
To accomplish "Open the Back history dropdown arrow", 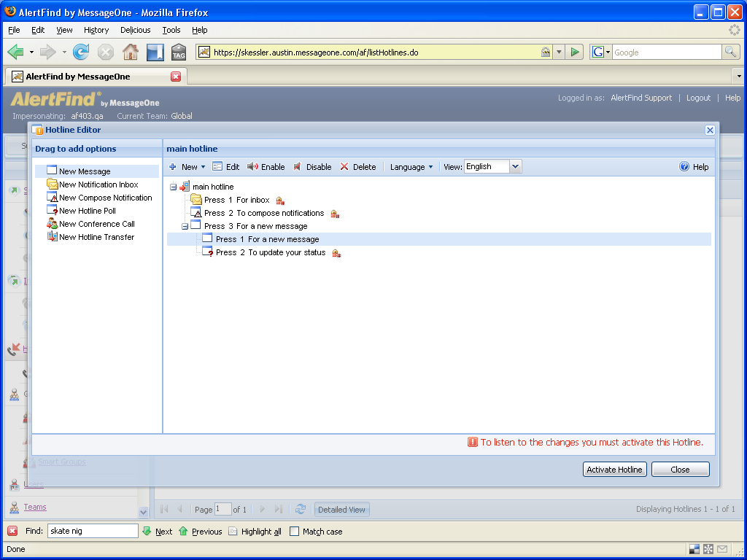I will 31,52.
